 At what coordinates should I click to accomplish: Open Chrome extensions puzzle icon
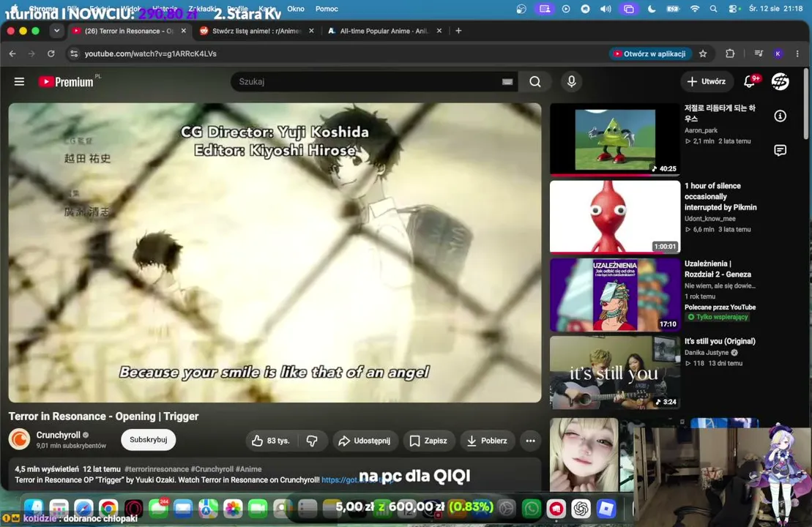click(730, 53)
